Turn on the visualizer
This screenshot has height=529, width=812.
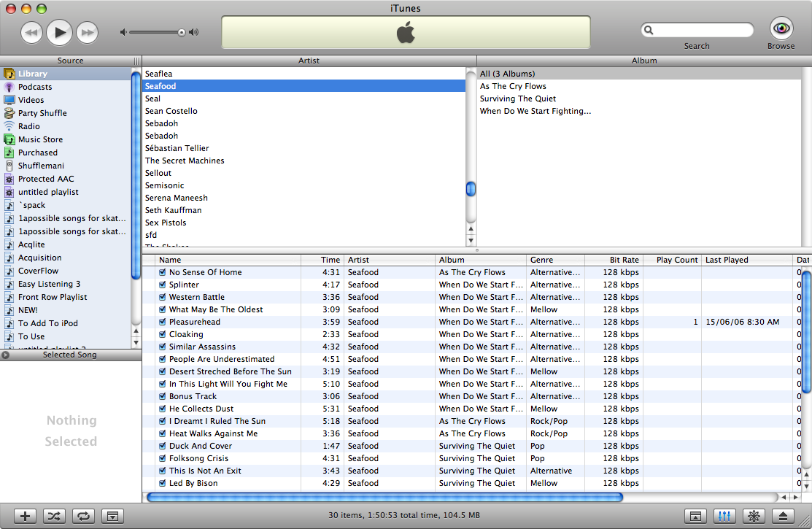[754, 516]
